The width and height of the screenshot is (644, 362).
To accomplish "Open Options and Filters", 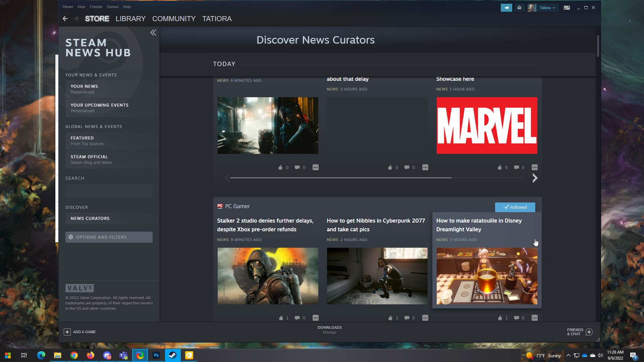I will (109, 237).
